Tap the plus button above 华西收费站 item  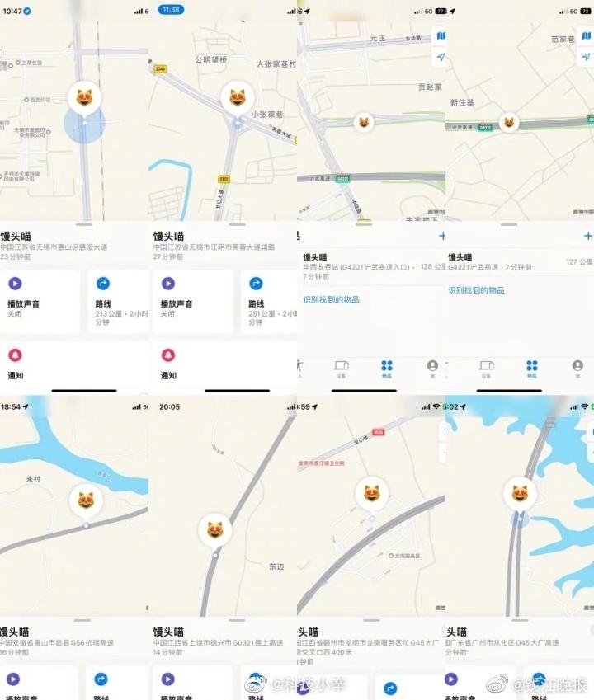441,236
